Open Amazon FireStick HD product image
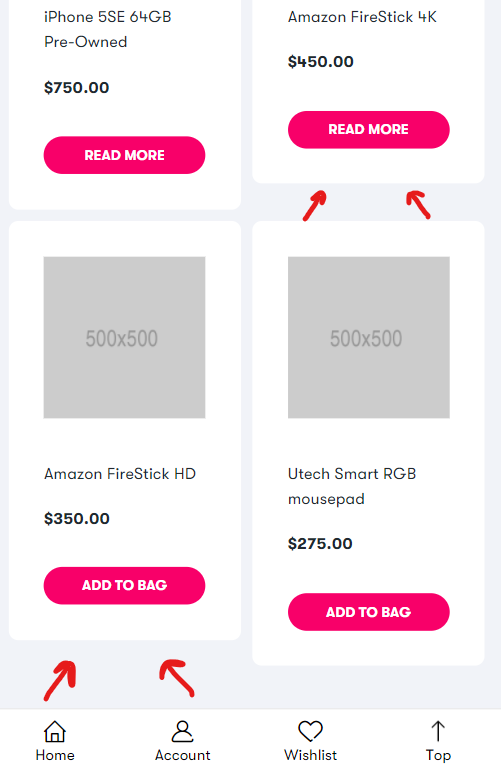The height and width of the screenshot is (772, 501). [125, 337]
